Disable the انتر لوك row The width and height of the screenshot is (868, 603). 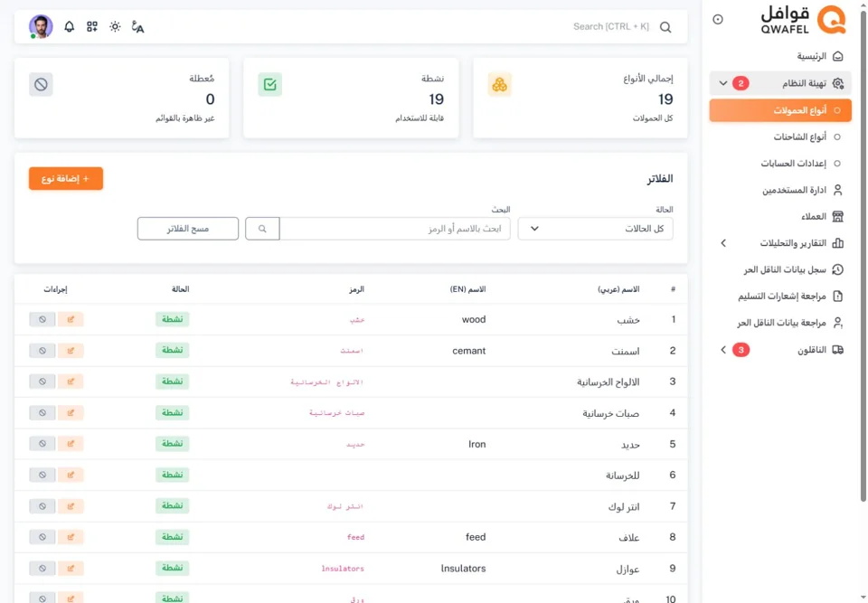click(42, 506)
